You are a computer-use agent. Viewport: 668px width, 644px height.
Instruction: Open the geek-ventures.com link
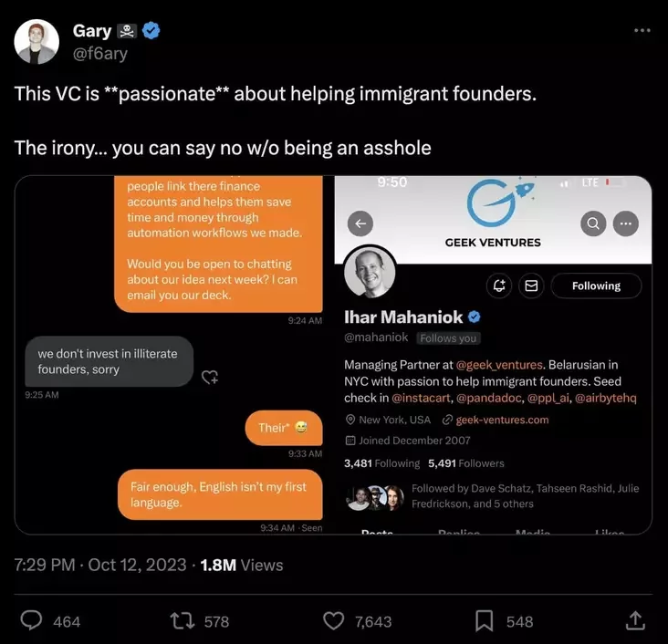tap(502, 420)
